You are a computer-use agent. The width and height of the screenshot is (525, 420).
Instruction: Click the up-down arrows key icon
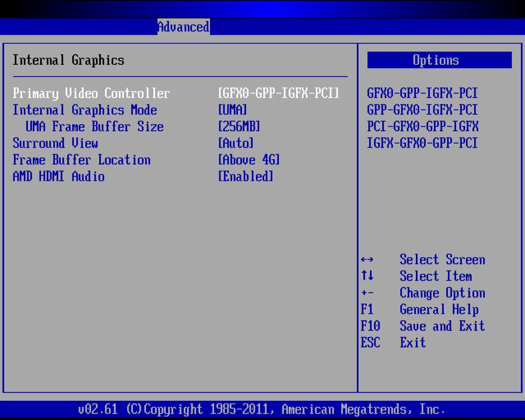pyautogui.click(x=367, y=276)
